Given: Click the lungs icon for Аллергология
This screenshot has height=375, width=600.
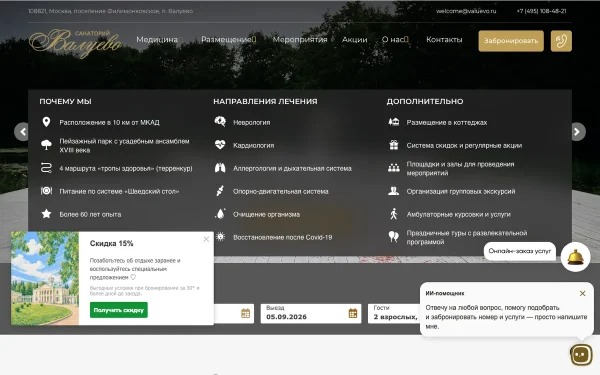Looking at the screenshot, I should pyautogui.click(x=220, y=168).
